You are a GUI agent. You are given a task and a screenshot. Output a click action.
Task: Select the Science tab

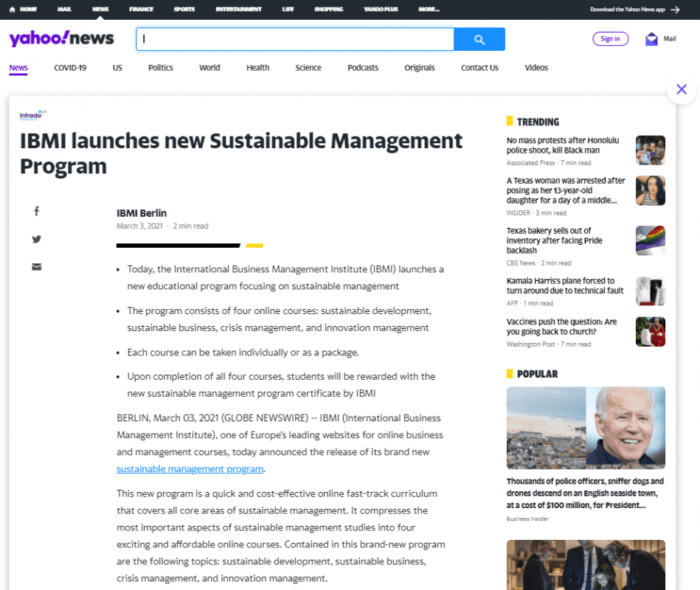pos(308,68)
